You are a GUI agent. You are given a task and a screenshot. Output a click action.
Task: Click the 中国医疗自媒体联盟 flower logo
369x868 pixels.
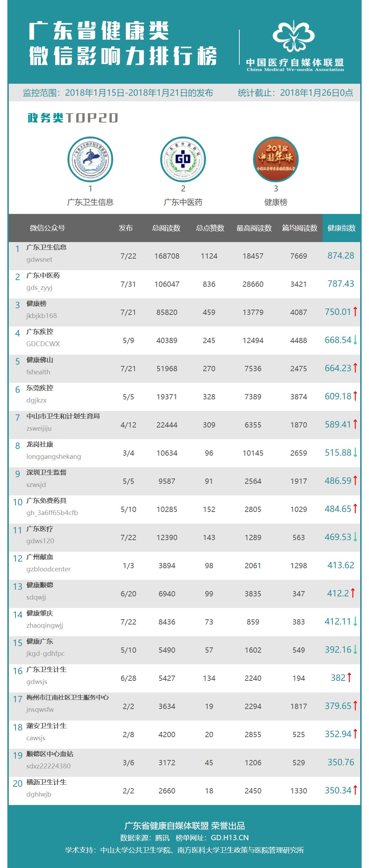(x=294, y=37)
